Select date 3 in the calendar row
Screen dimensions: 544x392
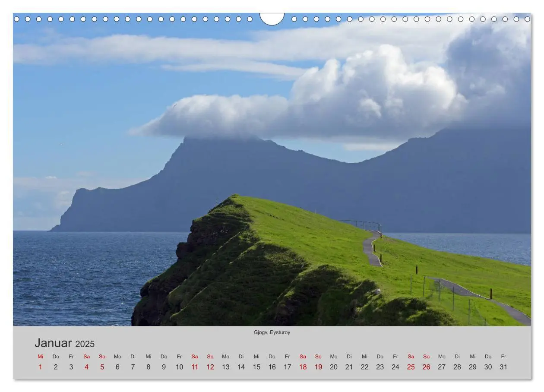coord(71,367)
